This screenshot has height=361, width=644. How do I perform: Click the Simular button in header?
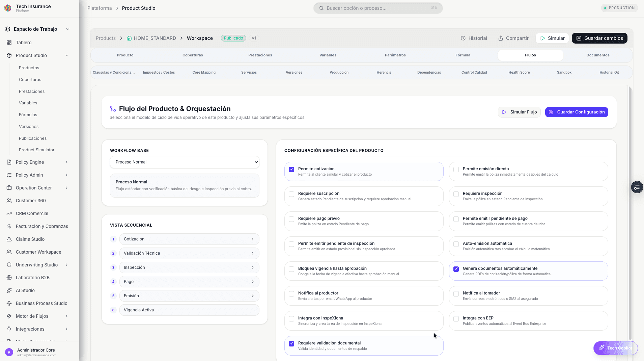coord(552,38)
